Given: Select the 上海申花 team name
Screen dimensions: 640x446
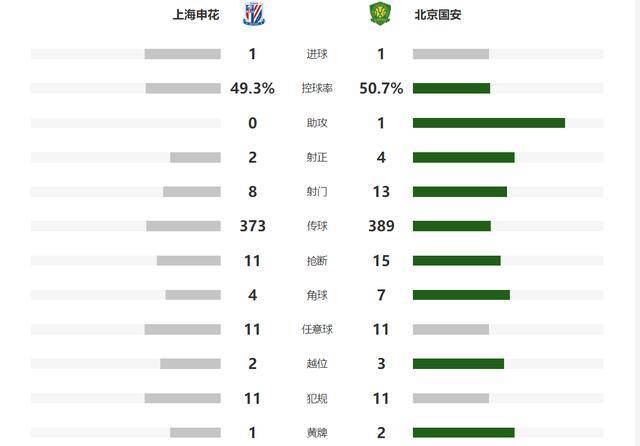Looking at the screenshot, I should tap(196, 16).
